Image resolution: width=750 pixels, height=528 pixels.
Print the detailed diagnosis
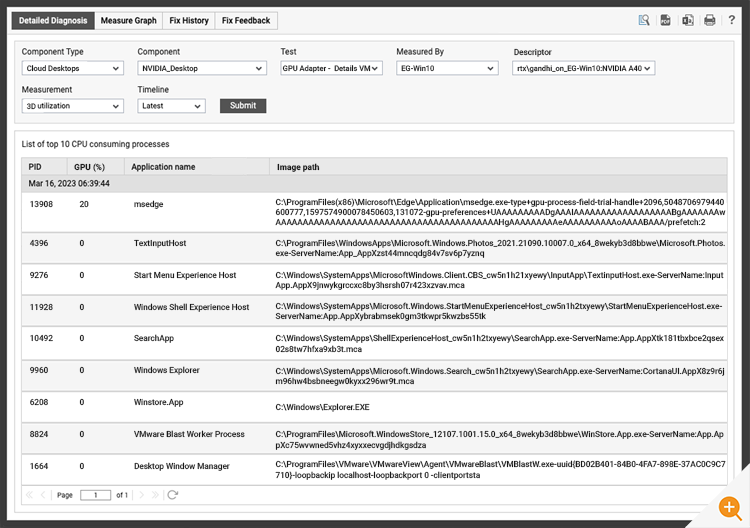click(710, 20)
